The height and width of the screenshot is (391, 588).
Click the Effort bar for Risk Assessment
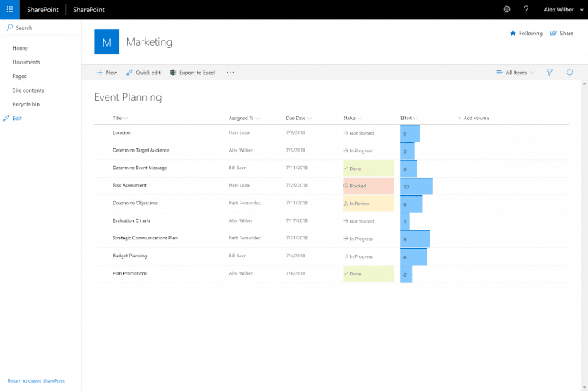click(416, 186)
